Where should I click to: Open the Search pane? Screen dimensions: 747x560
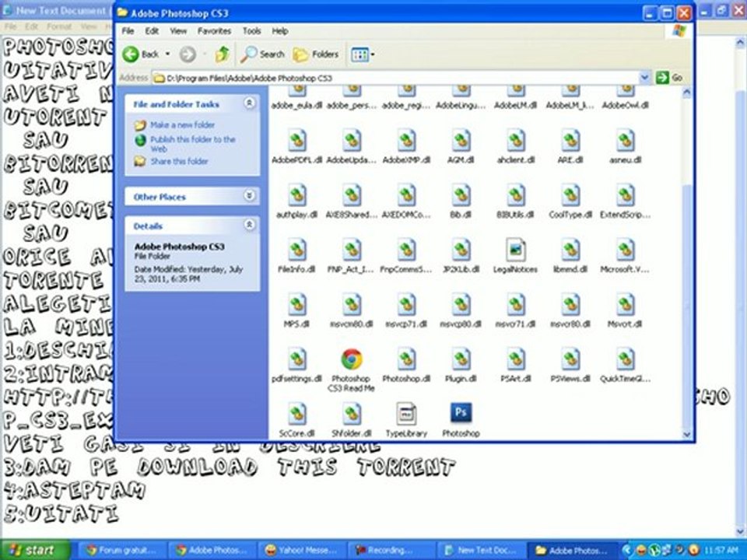(x=262, y=54)
